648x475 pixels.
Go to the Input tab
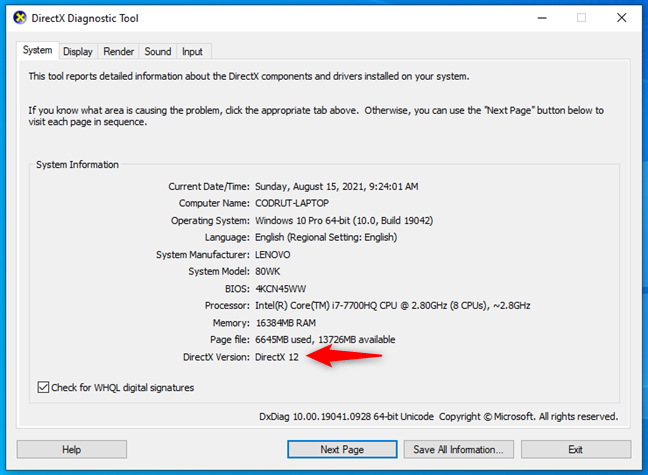[193, 52]
